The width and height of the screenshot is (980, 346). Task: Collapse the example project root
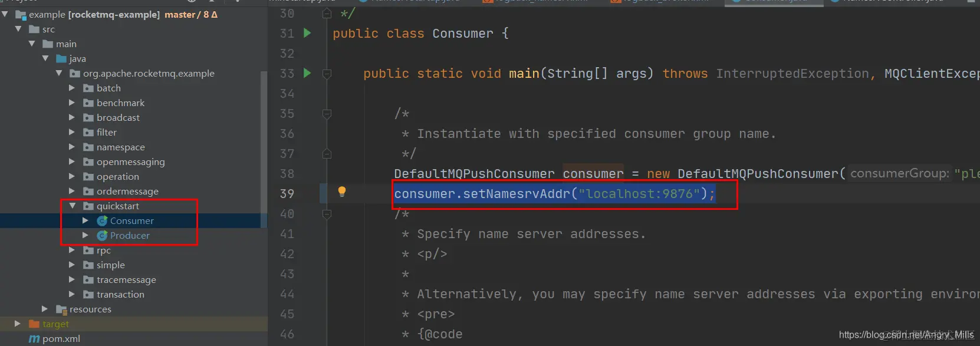pyautogui.click(x=5, y=14)
